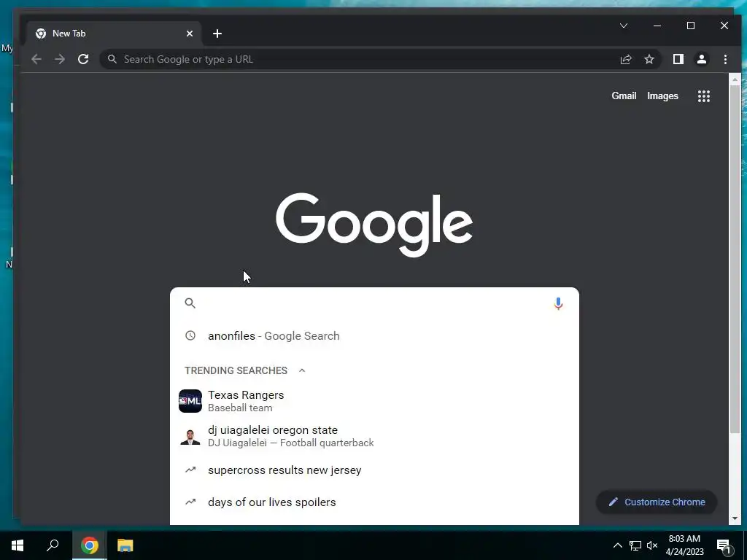Image resolution: width=747 pixels, height=560 pixels.
Task: Click the Texas Rangers MLB thumbnail
Action: click(x=190, y=401)
